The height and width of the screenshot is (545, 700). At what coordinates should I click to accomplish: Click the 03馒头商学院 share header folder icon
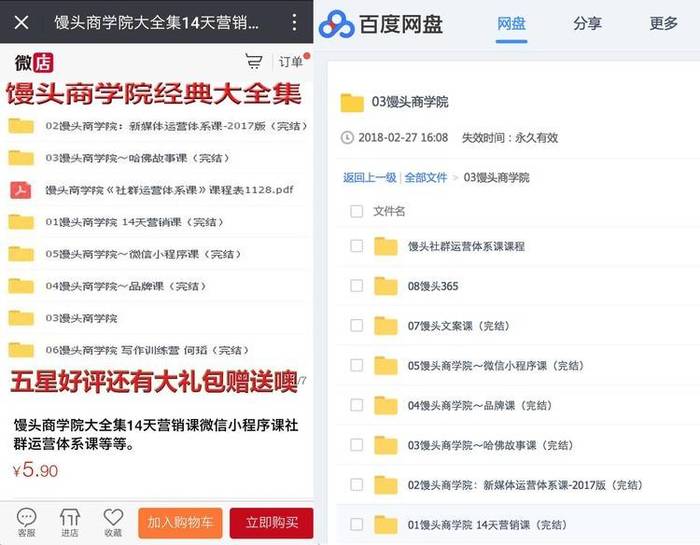[x=352, y=102]
